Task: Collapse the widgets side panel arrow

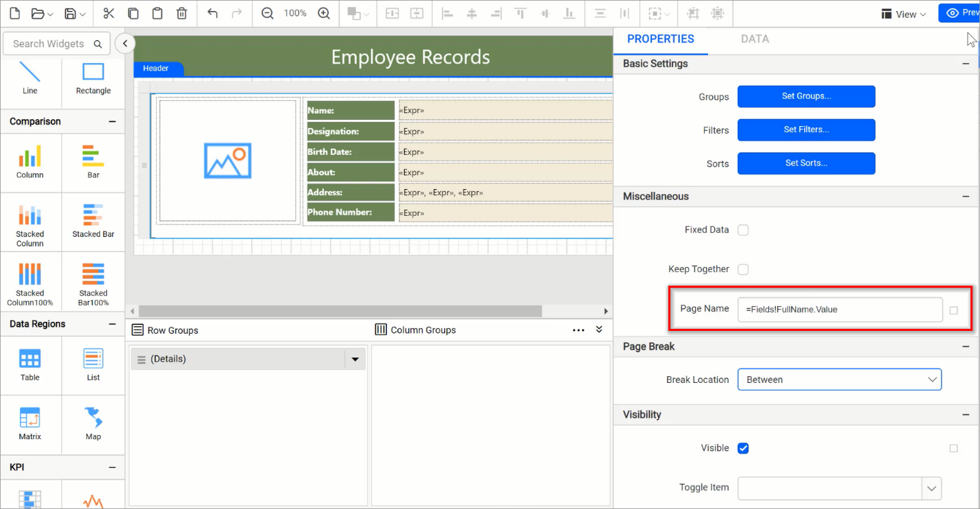Action: tap(124, 44)
